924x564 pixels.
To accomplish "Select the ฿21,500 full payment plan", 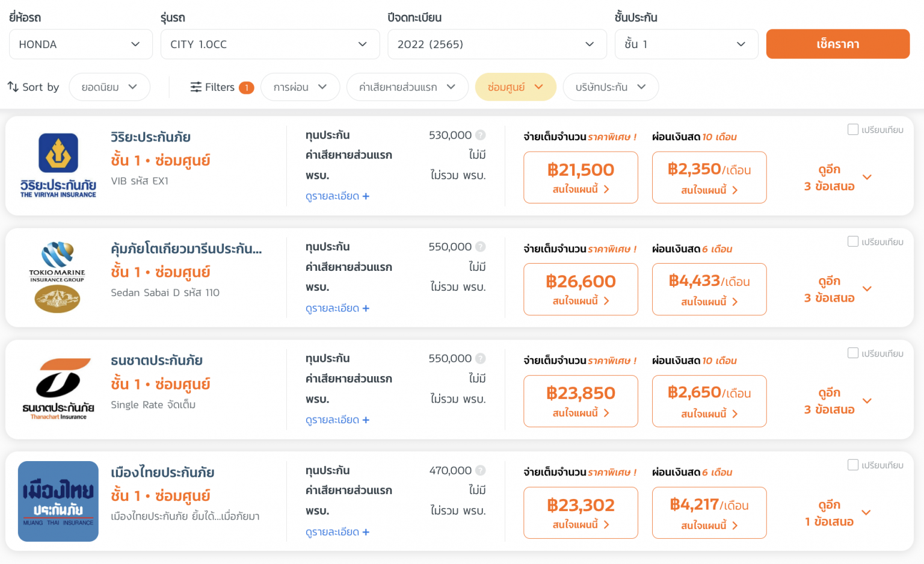I will [x=581, y=178].
